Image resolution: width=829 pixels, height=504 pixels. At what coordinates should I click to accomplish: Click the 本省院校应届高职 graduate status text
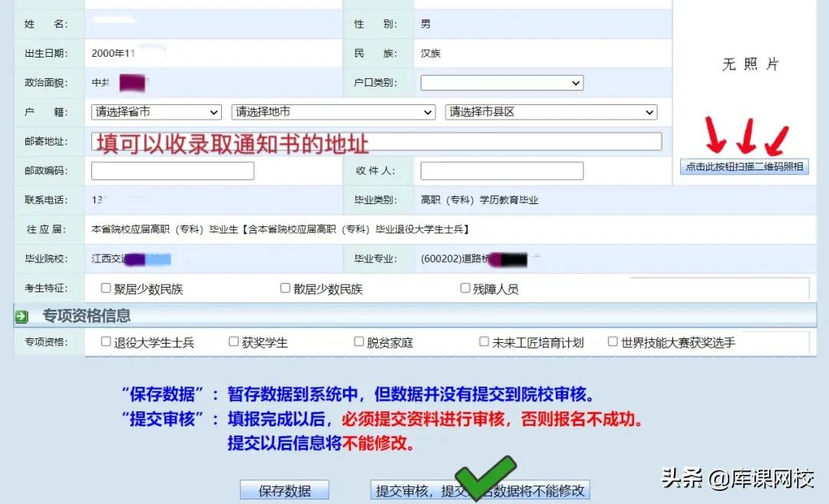(279, 229)
